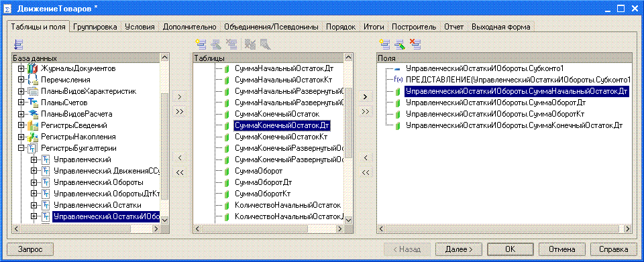Expand the РегистрыНакопления node

click(x=21, y=137)
